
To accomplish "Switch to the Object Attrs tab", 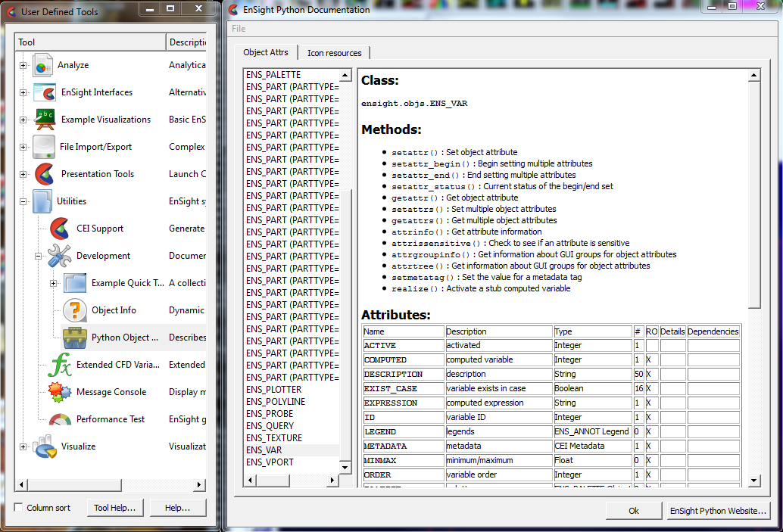I will [266, 52].
